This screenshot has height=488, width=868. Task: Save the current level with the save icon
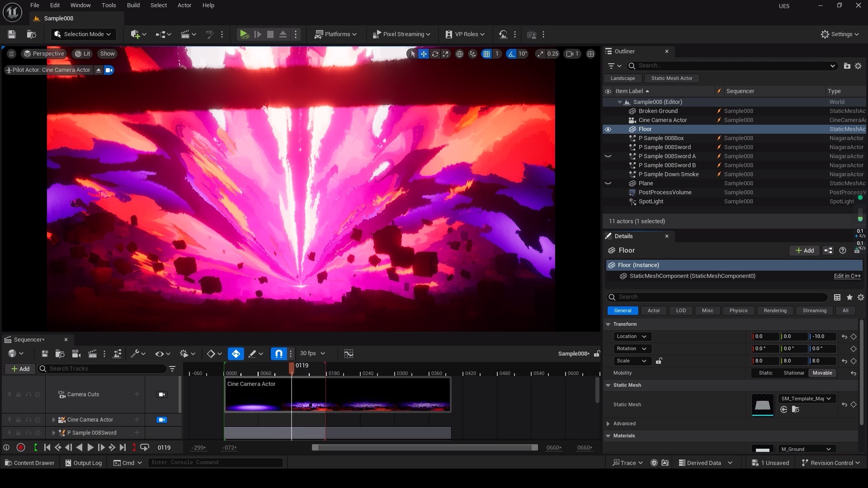point(11,35)
